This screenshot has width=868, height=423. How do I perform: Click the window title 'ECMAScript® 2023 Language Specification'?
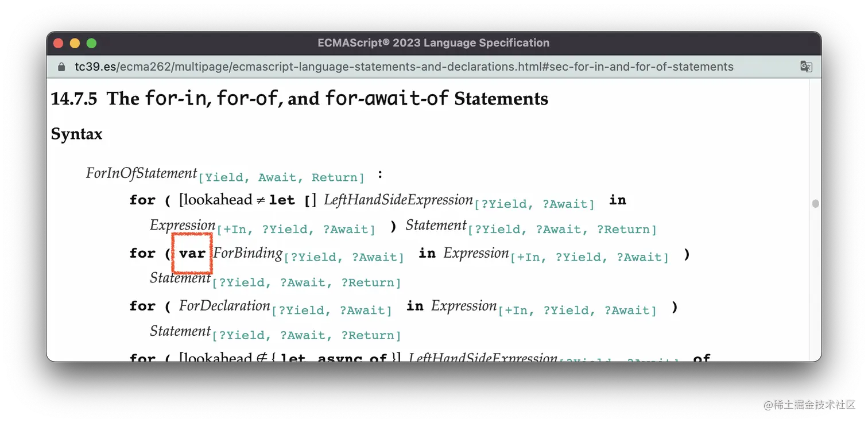[x=433, y=43]
